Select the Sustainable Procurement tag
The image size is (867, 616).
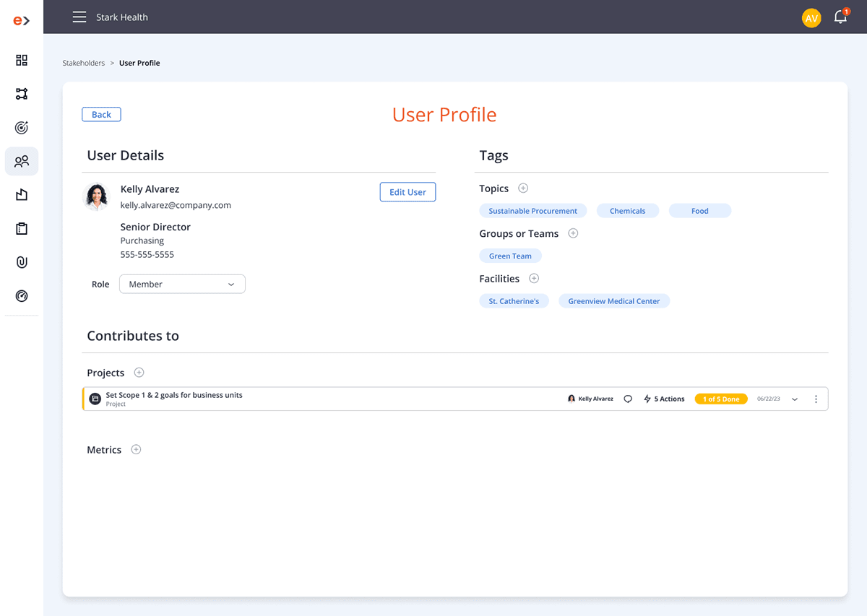532,211
